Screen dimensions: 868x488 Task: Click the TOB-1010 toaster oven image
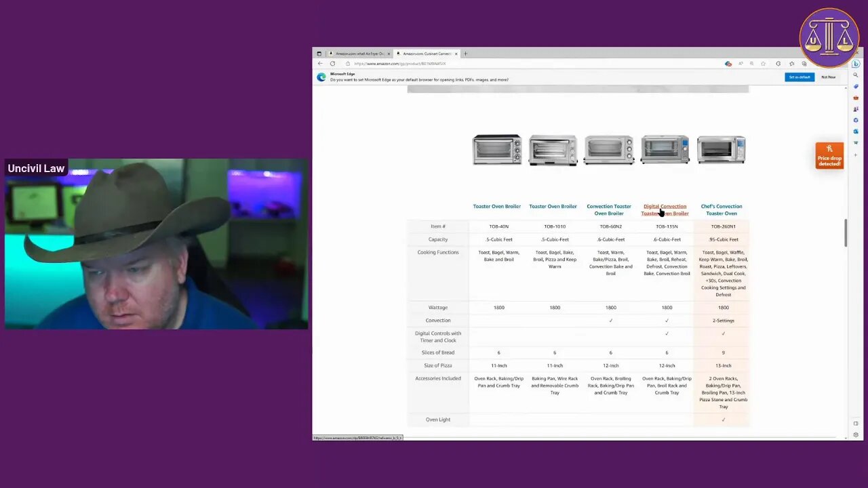tap(553, 150)
